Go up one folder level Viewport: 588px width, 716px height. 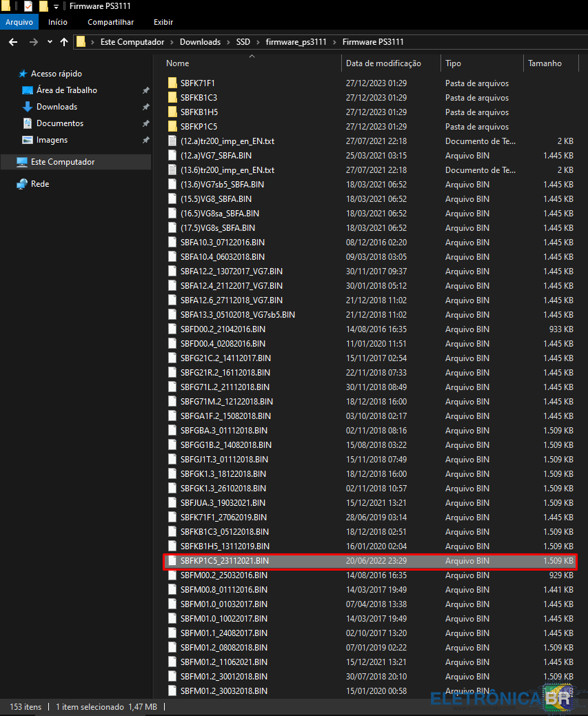64,42
